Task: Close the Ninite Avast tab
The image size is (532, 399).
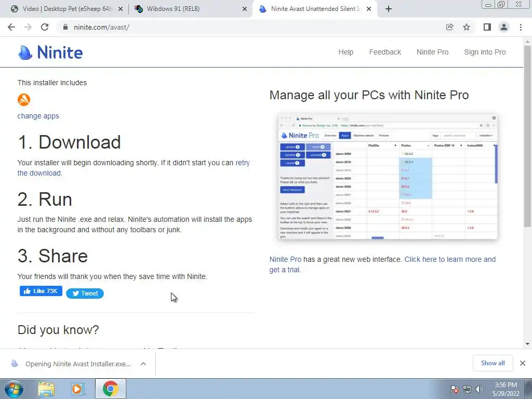Action: point(369,9)
